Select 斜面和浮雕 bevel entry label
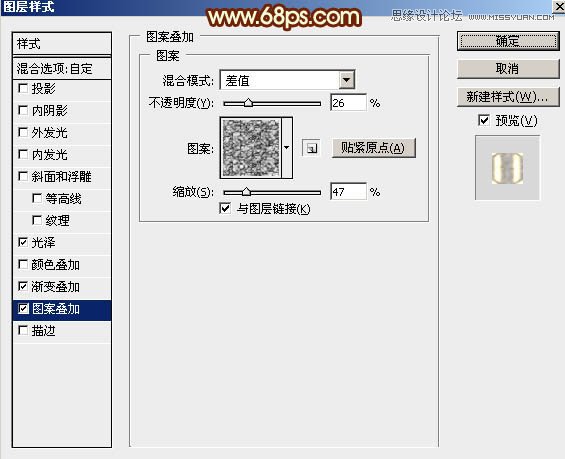The width and height of the screenshot is (565, 459). click(x=61, y=177)
